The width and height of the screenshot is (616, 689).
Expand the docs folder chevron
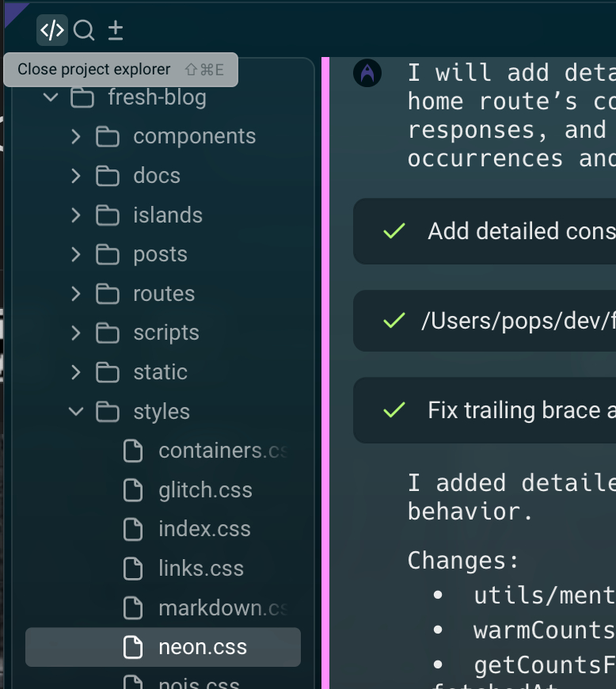click(76, 176)
